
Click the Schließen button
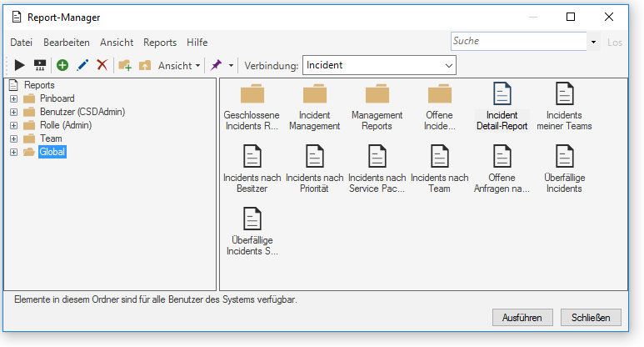[591, 318]
